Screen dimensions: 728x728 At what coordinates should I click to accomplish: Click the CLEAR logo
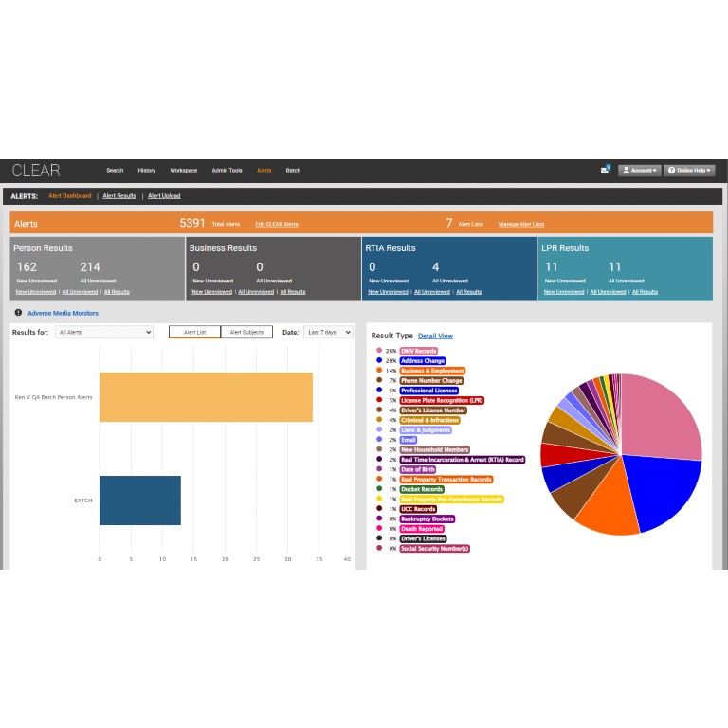(x=36, y=171)
